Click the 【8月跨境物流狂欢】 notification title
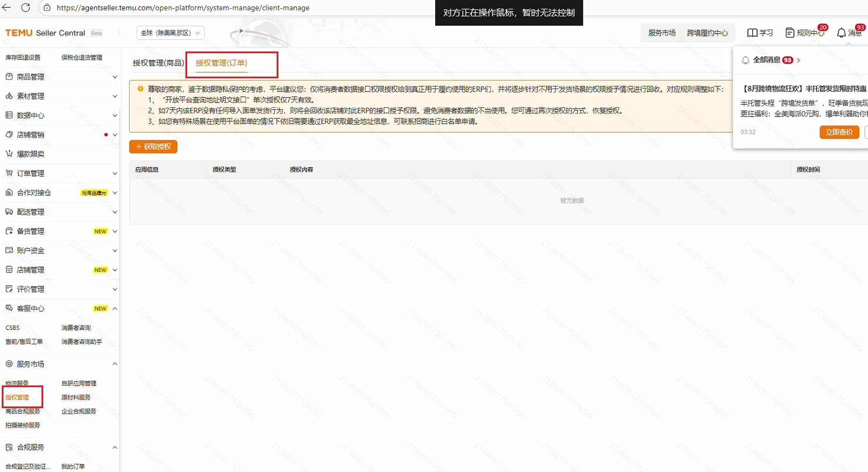Viewport: 868px width, 472px height. pyautogui.click(x=804, y=89)
